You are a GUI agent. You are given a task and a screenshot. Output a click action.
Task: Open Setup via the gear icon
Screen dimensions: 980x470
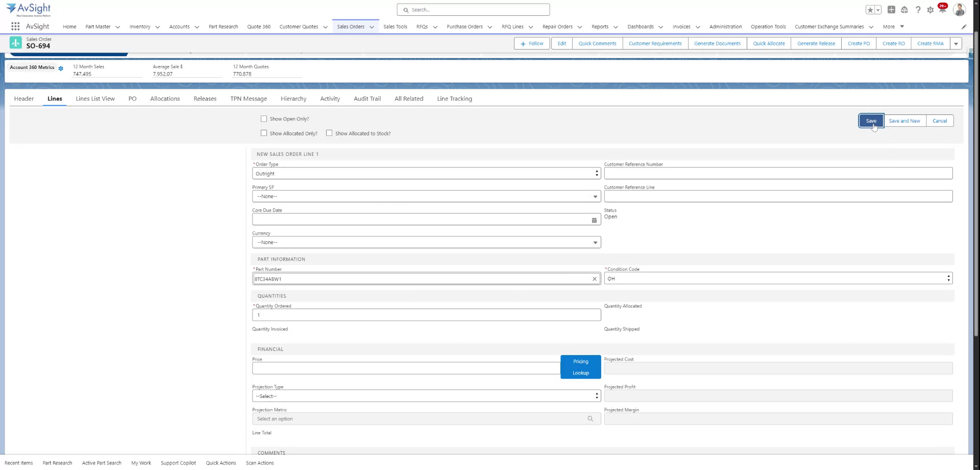(x=930, y=10)
